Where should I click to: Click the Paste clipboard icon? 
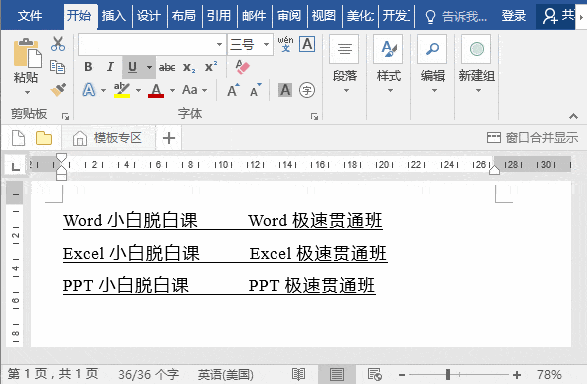[x=27, y=53]
